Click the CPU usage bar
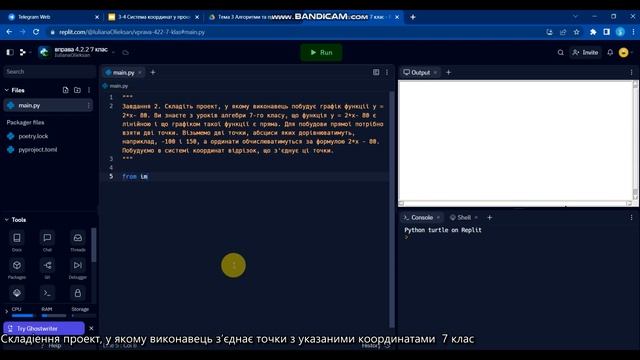640x360 pixels. point(24,316)
